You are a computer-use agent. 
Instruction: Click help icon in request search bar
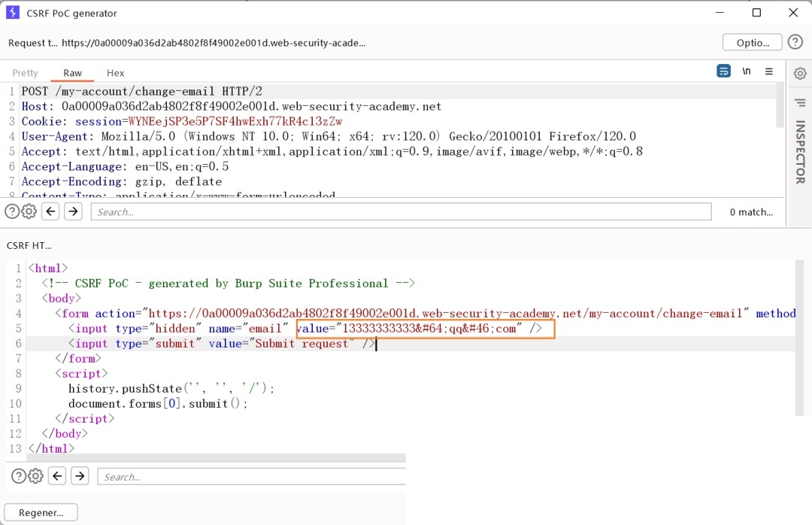(12, 211)
